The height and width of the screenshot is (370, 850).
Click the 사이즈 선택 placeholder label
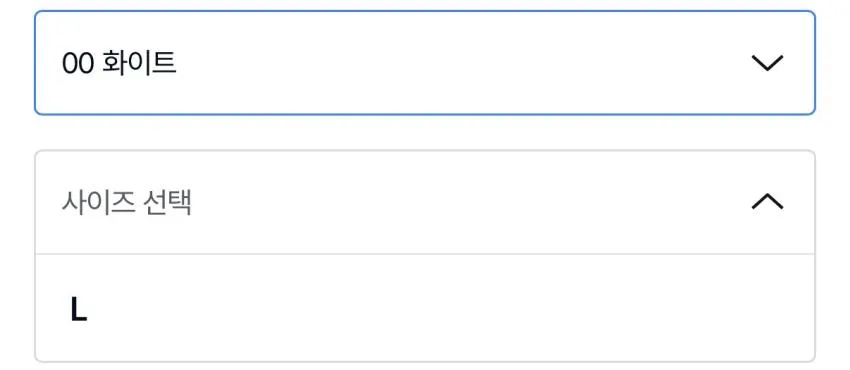126,203
